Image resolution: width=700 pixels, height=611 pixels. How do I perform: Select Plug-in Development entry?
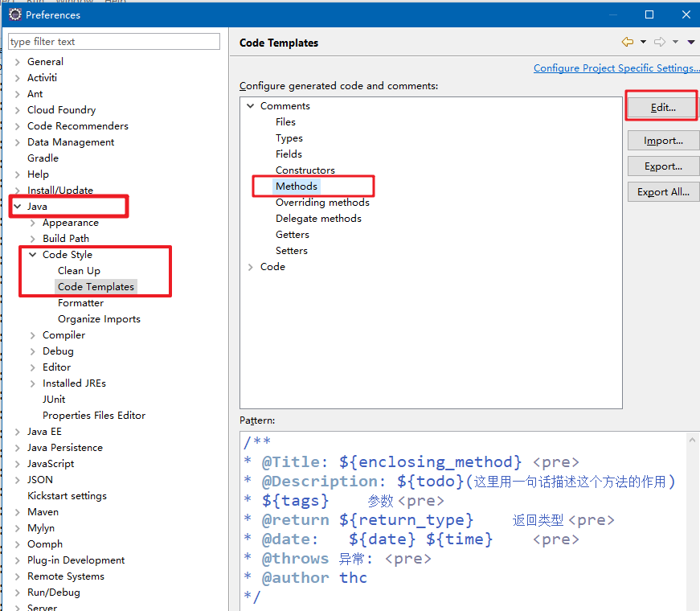pyautogui.click(x=76, y=560)
